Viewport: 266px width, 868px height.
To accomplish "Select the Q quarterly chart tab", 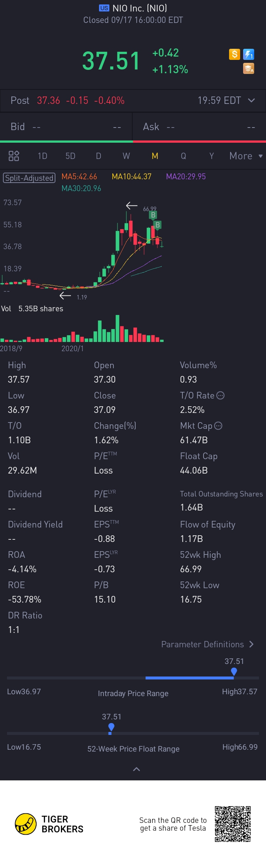I will 183,156.
